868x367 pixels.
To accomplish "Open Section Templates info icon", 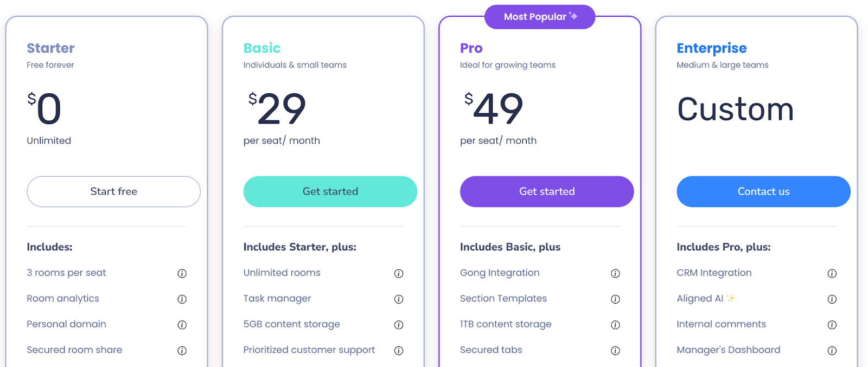I will [615, 299].
